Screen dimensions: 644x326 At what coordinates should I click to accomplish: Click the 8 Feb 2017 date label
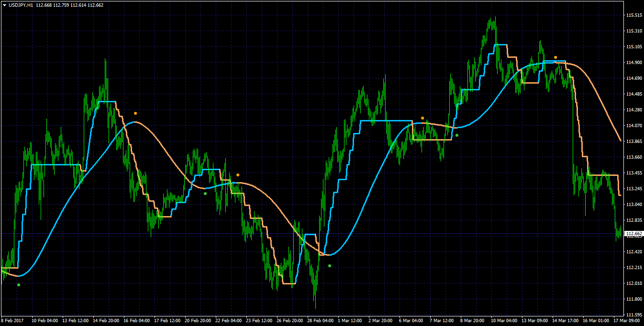tap(12, 321)
